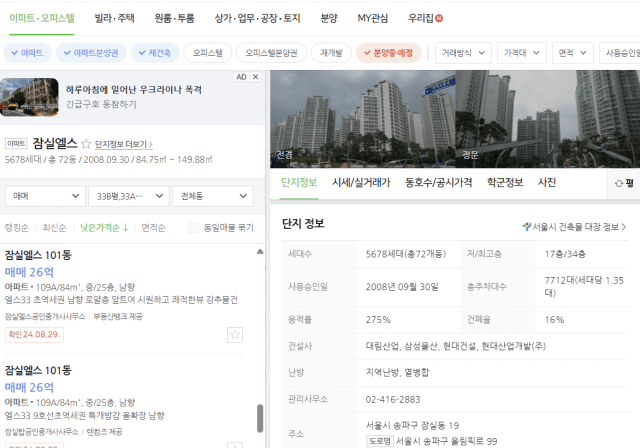Switch to 아파트·오피스텔 menu
640x448 pixels.
click(x=42, y=18)
